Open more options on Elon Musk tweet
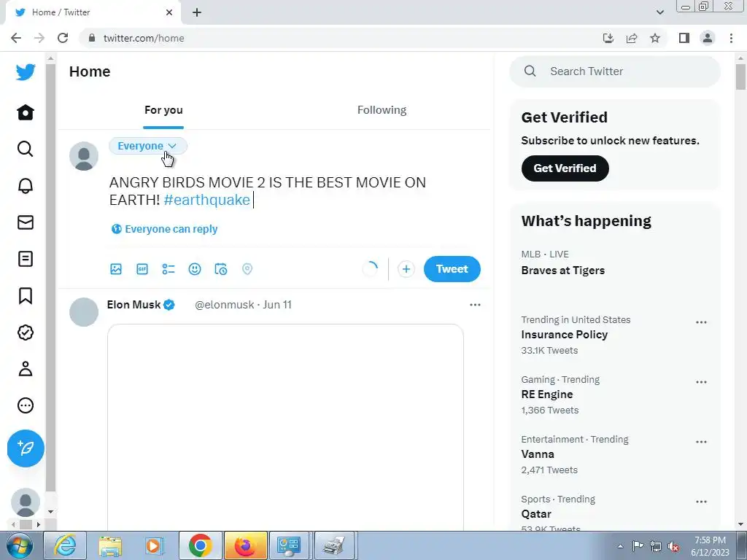 coord(475,305)
